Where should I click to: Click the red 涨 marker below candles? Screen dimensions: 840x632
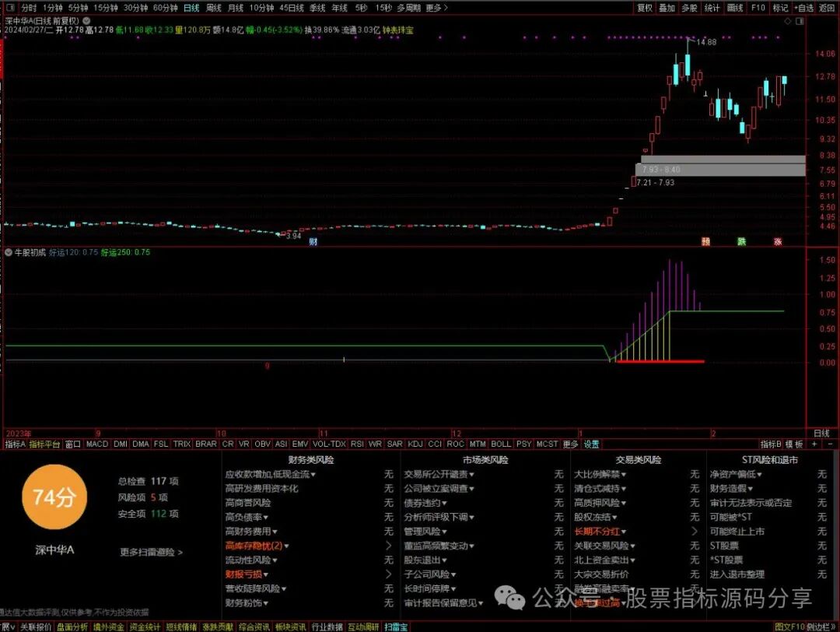pyautogui.click(x=777, y=242)
